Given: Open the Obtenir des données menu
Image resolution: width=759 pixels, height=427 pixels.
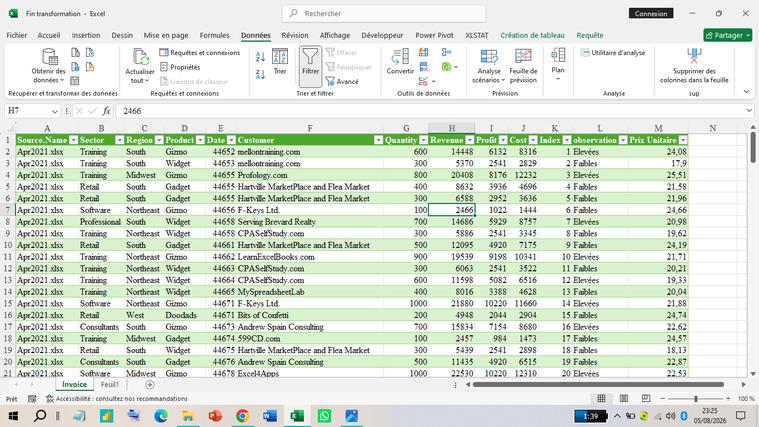Looking at the screenshot, I should (x=48, y=66).
